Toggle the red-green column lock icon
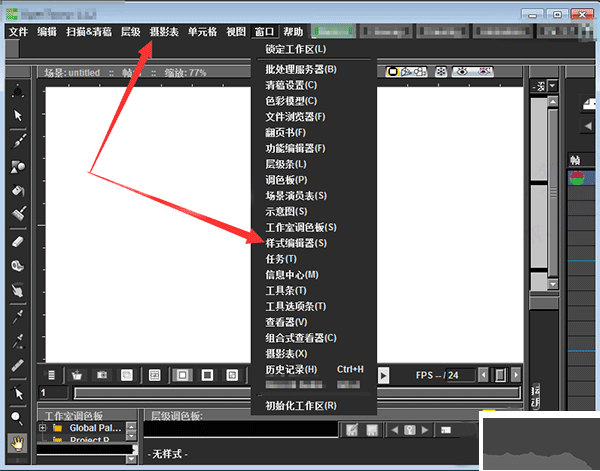The width and height of the screenshot is (600, 471). click(x=577, y=178)
